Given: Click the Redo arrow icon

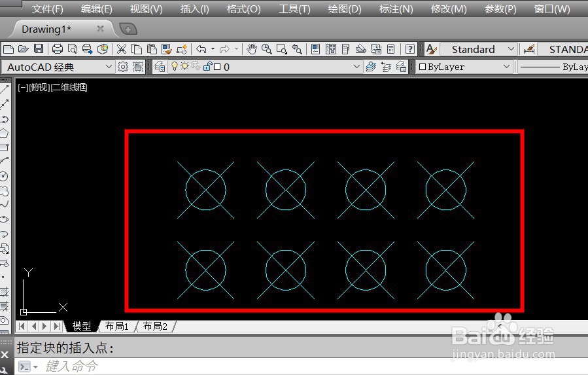Looking at the screenshot, I should pyautogui.click(x=224, y=49).
